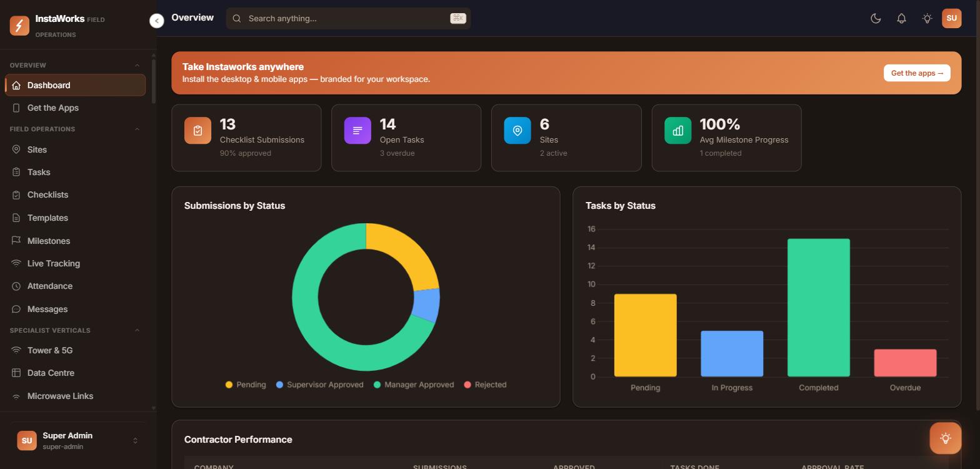Go to Get the Apps page
This screenshot has height=469, width=980.
click(x=76, y=108)
